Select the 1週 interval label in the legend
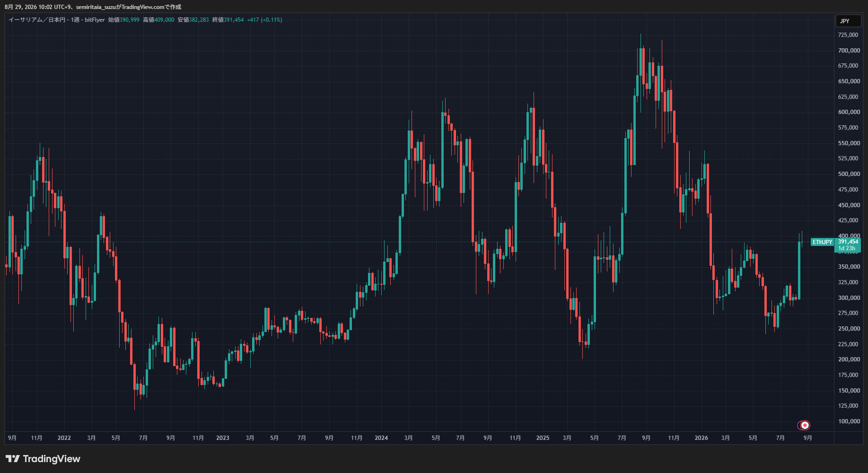This screenshot has height=473, width=868. pos(75,20)
